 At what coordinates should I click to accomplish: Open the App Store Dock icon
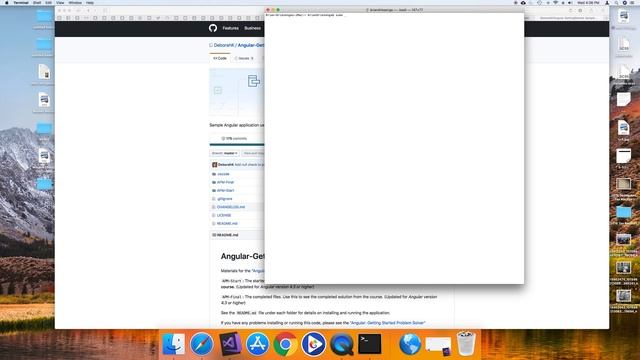257,344
